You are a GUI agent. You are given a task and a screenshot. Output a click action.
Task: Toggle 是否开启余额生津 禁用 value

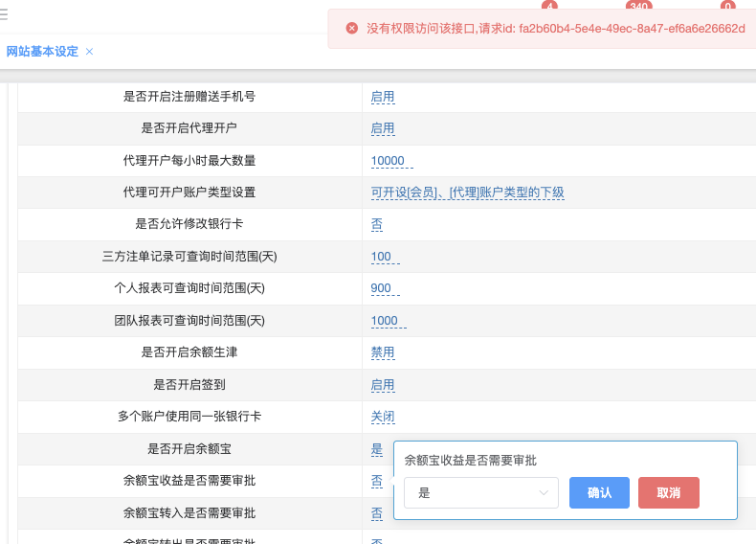[383, 352]
